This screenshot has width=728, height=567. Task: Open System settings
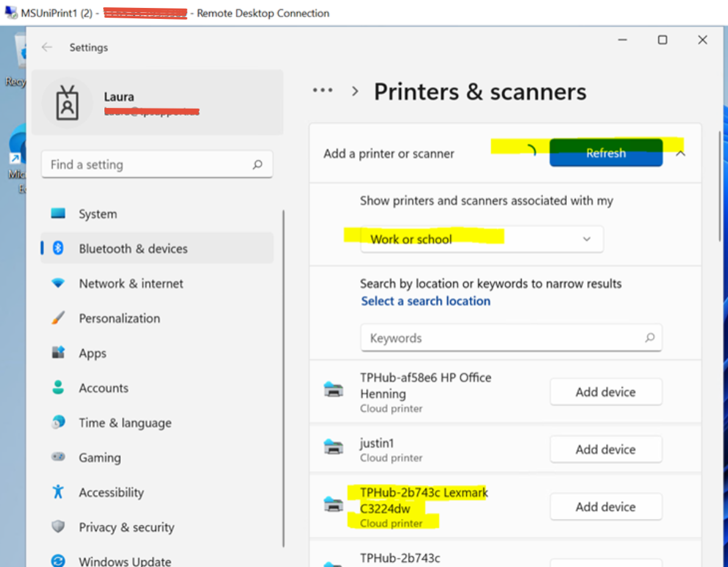pyautogui.click(x=157, y=214)
